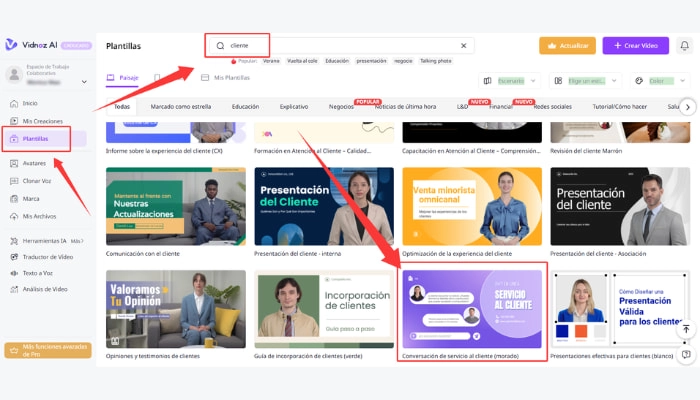The height and width of the screenshot is (400, 700).
Task: Select the presentación popular tag
Action: click(x=371, y=61)
